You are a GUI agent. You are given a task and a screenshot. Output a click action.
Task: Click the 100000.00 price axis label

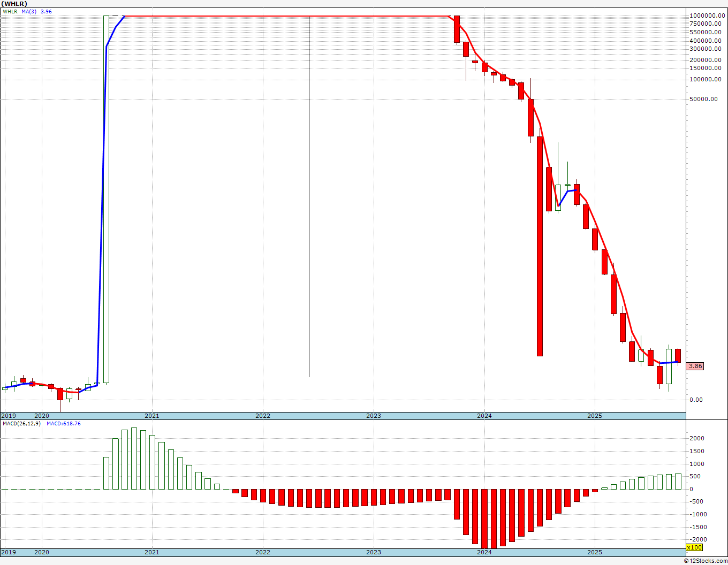click(704, 80)
